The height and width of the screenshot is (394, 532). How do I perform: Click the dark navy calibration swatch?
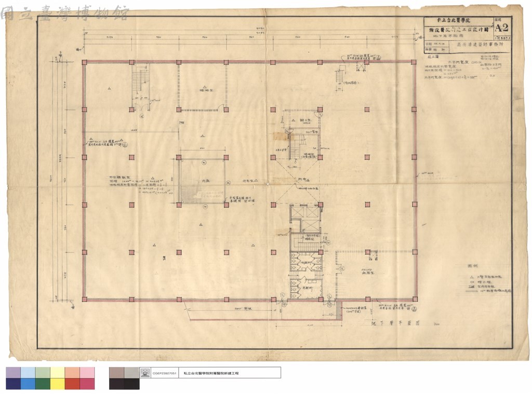(x=13, y=384)
